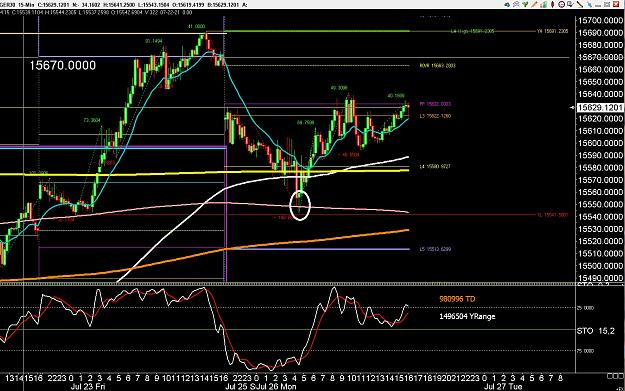Image resolution: width=625 pixels, height=391 pixels.
Task: Click the checklist toolbar icon
Action: coord(570,4)
